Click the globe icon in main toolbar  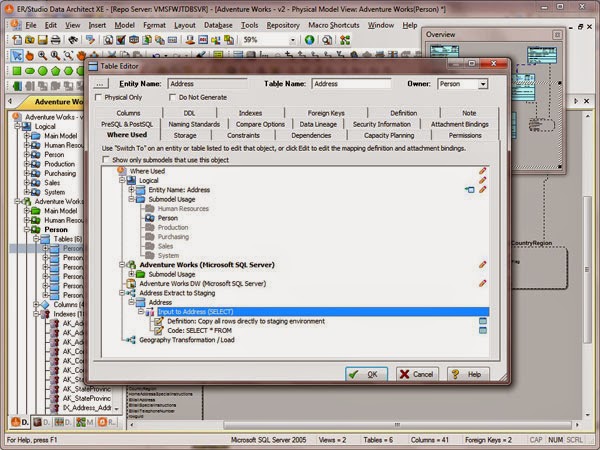(x=310, y=39)
